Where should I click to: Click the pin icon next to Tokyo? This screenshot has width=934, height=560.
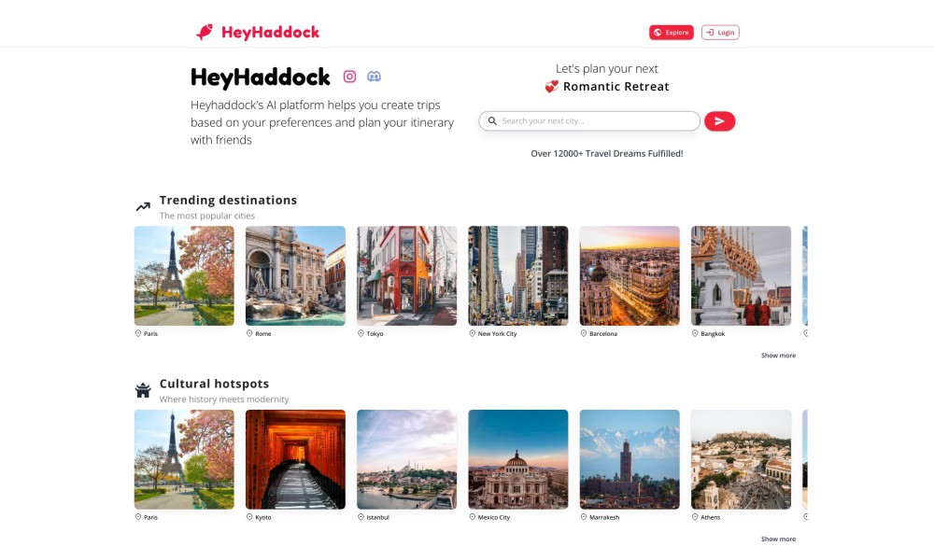(361, 333)
